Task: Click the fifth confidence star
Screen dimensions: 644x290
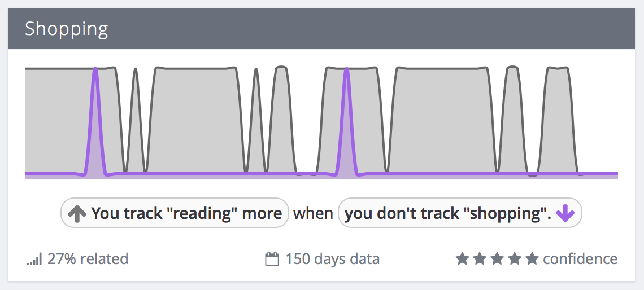Action: click(x=532, y=259)
